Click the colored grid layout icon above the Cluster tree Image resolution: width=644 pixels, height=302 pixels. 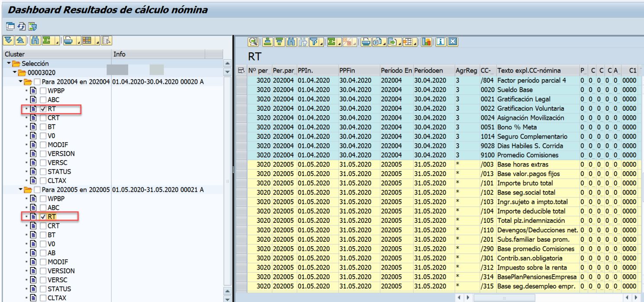[86, 41]
